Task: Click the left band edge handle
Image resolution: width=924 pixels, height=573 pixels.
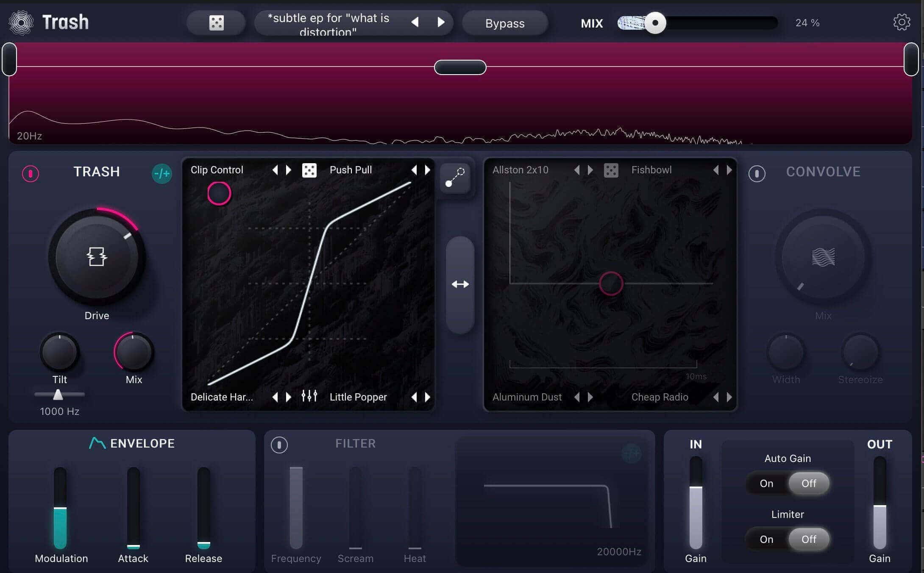Action: [9, 59]
